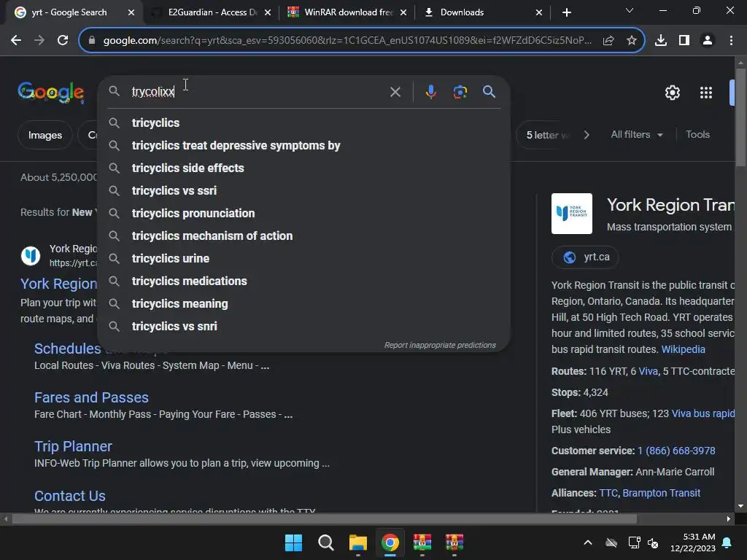This screenshot has height=560, width=747.
Task: Click the Chrome taskbar icon
Action: coord(390,542)
